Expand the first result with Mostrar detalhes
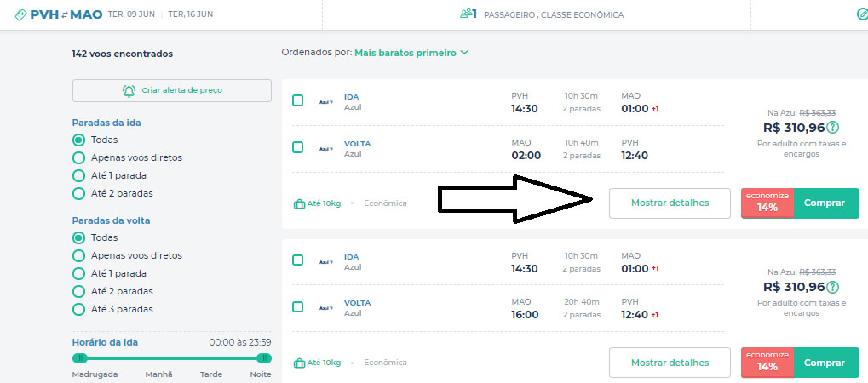Screen dimensions: 868x383 pyautogui.click(x=670, y=203)
